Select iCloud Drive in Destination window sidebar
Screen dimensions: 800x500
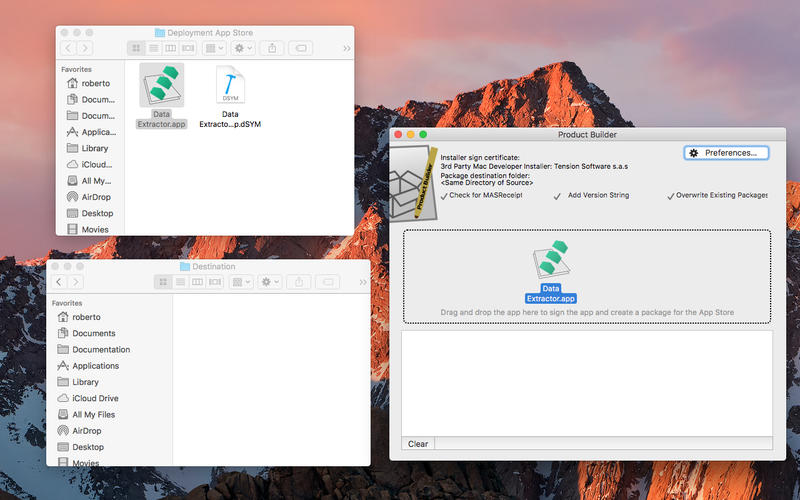coord(94,398)
